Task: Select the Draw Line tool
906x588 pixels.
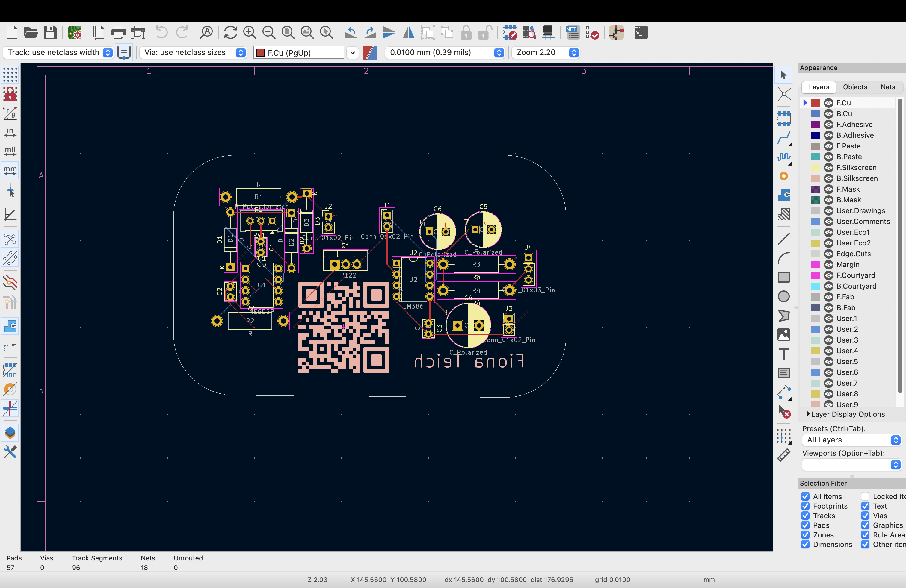Action: pyautogui.click(x=783, y=239)
